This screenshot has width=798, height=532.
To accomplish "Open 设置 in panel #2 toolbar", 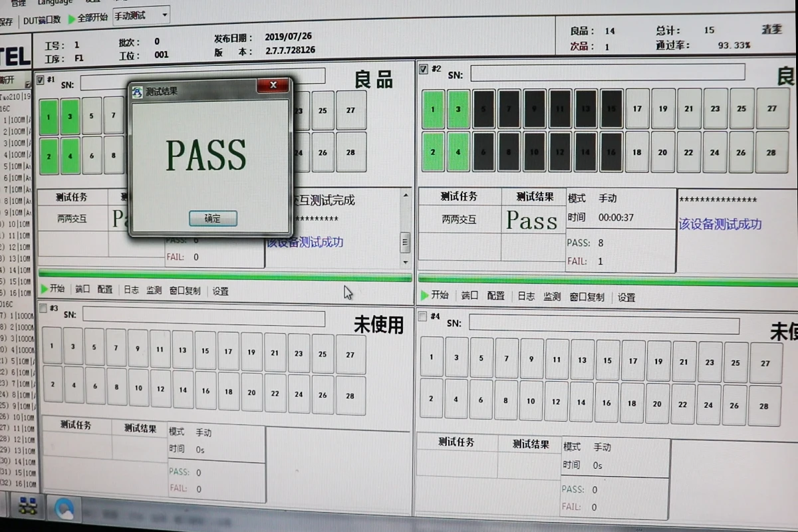I will tap(627, 297).
